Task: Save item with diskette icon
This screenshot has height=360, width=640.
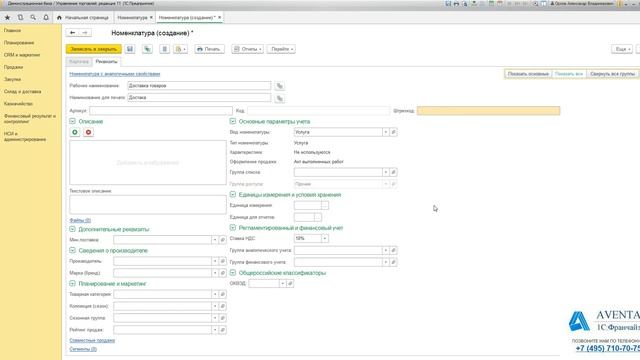Action: tap(130, 49)
